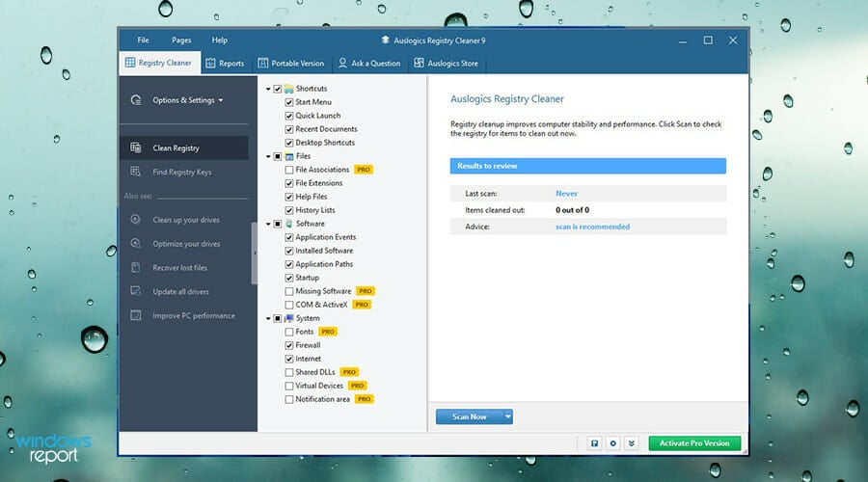Collapse the Software tree group
Viewport: 868px width, 482px height.
click(268, 224)
